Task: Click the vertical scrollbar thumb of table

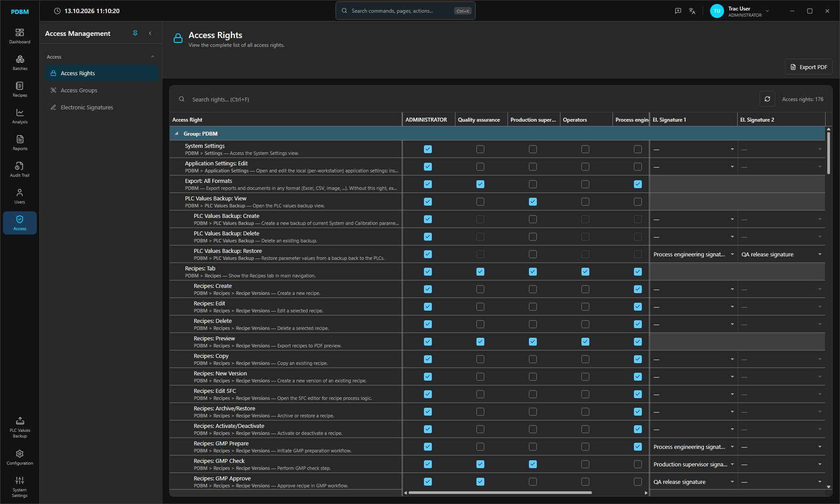Action: coord(829,153)
